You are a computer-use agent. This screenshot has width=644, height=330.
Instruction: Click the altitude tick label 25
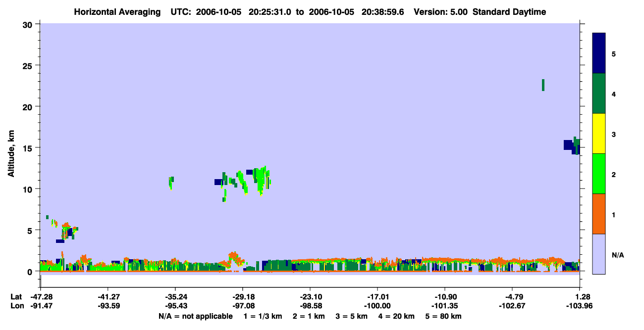point(29,65)
